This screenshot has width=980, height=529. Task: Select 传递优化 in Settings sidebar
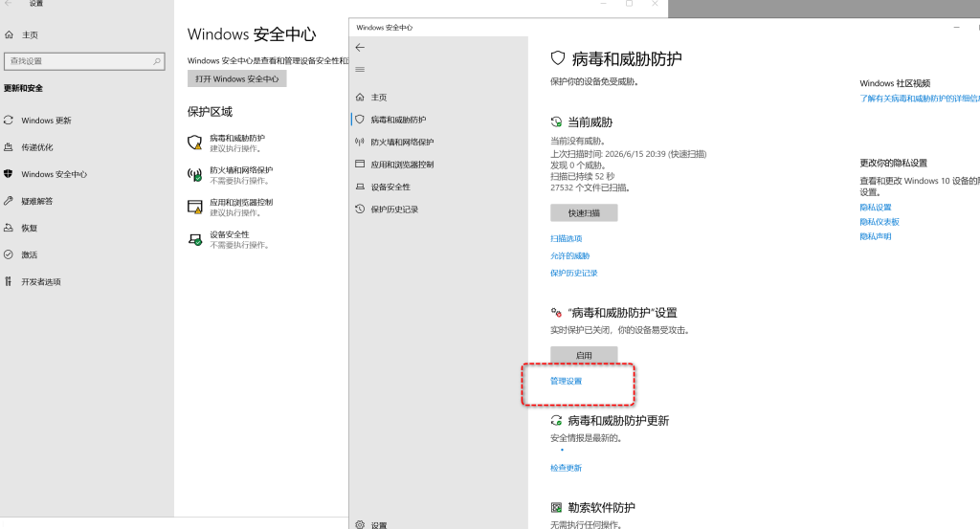[x=37, y=147]
